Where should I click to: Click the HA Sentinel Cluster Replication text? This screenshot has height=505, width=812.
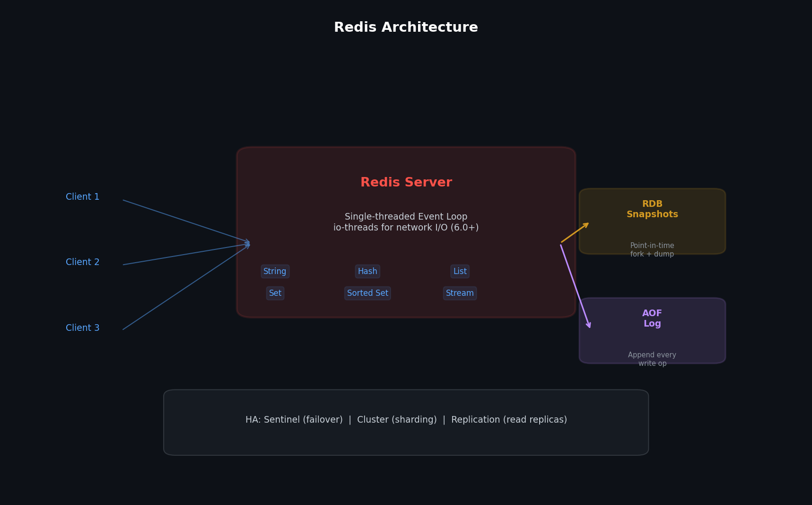click(x=406, y=420)
